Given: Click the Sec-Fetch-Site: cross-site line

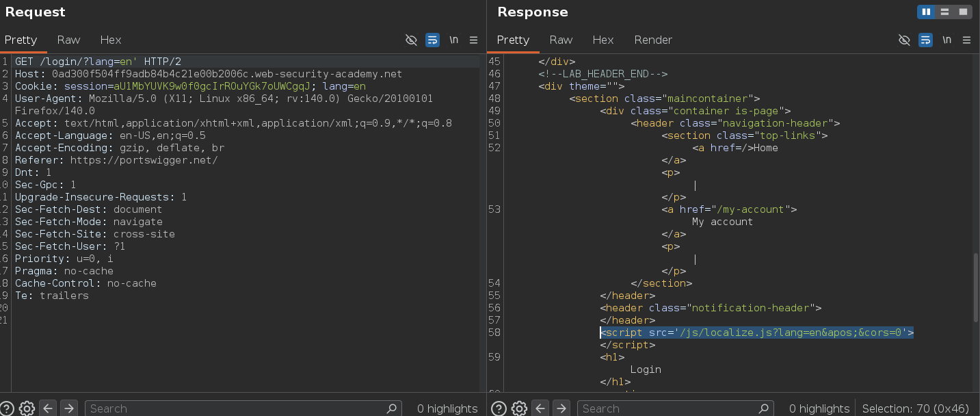Looking at the screenshot, I should coord(94,234).
